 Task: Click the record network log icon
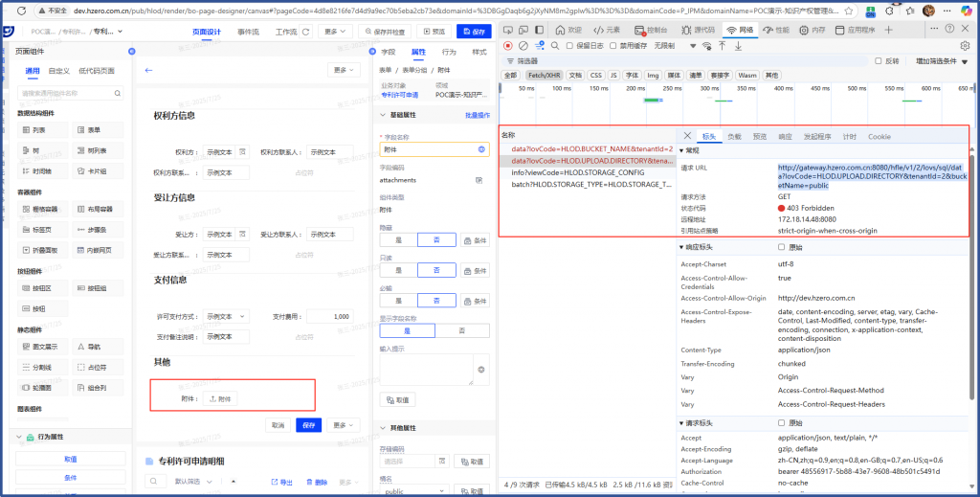pos(507,45)
